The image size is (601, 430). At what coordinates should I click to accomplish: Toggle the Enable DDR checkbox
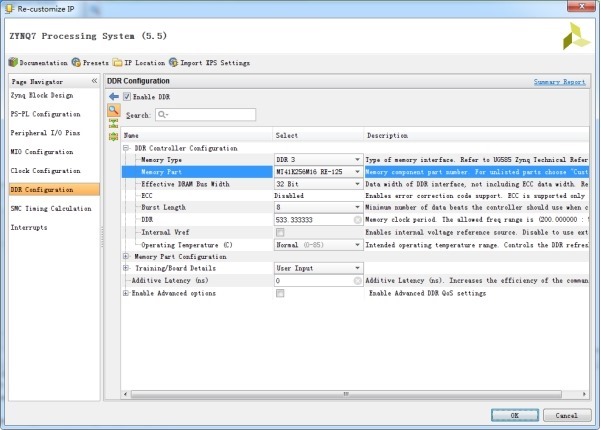click(x=127, y=97)
